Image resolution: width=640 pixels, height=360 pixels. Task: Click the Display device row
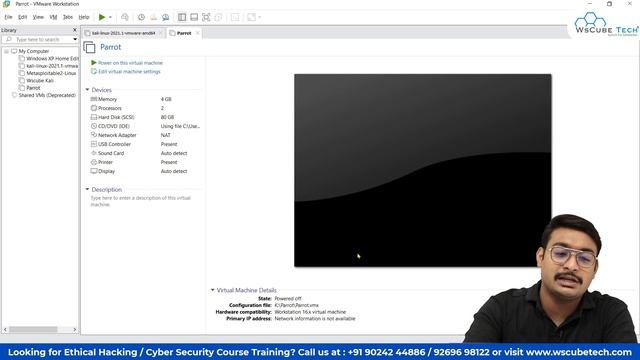pos(145,171)
